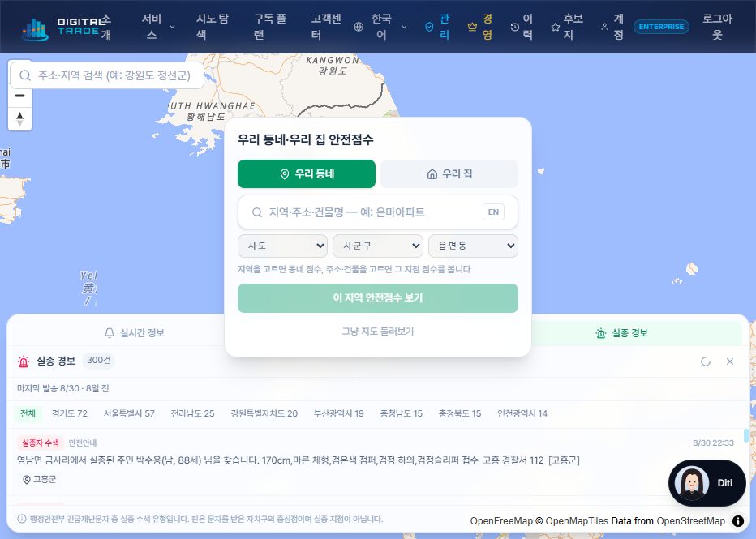
Task: Open the OpenFreeMap attribution link
Action: click(501, 520)
